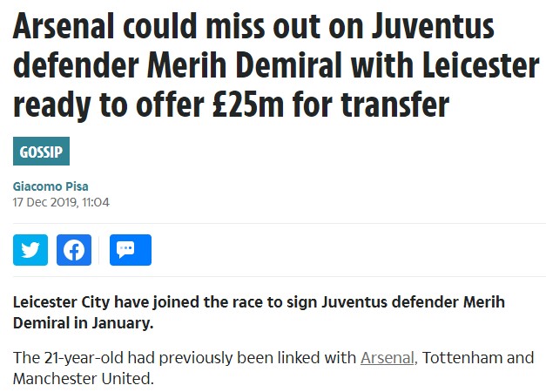Follow the underlined Arsenal link
Screen dimensions: 546x392
point(388,358)
